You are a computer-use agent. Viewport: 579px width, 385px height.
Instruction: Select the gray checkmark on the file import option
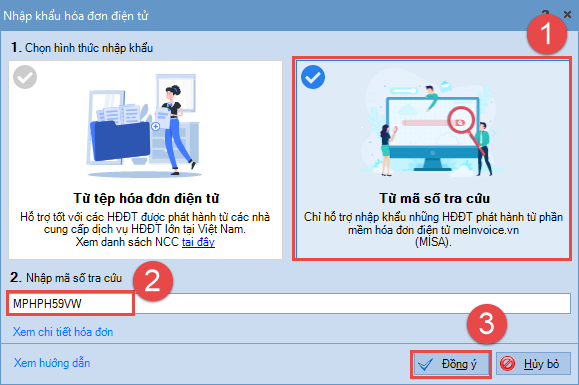(x=25, y=77)
